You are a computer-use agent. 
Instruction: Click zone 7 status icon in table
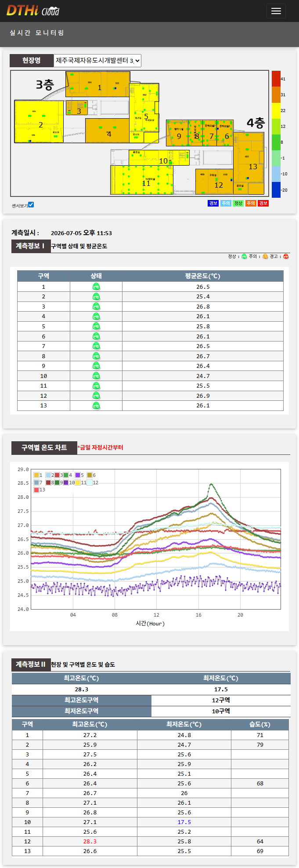[96, 346]
